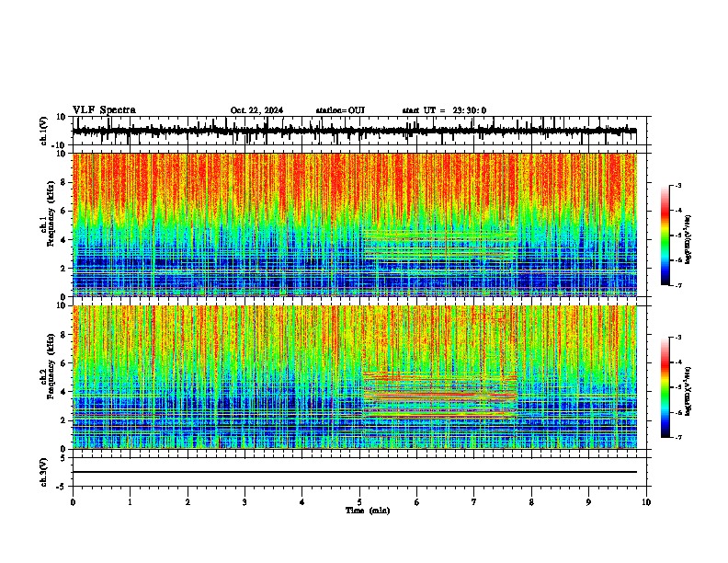Click the "Time (min)" x-axis label
This screenshot has width=728, height=563.
[x=368, y=511]
